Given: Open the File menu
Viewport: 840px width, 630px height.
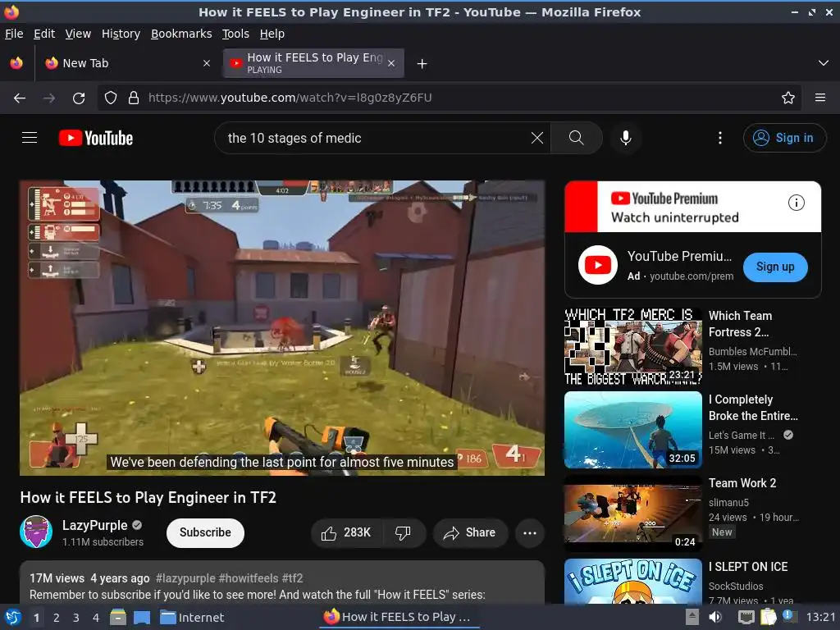Looking at the screenshot, I should [x=14, y=34].
